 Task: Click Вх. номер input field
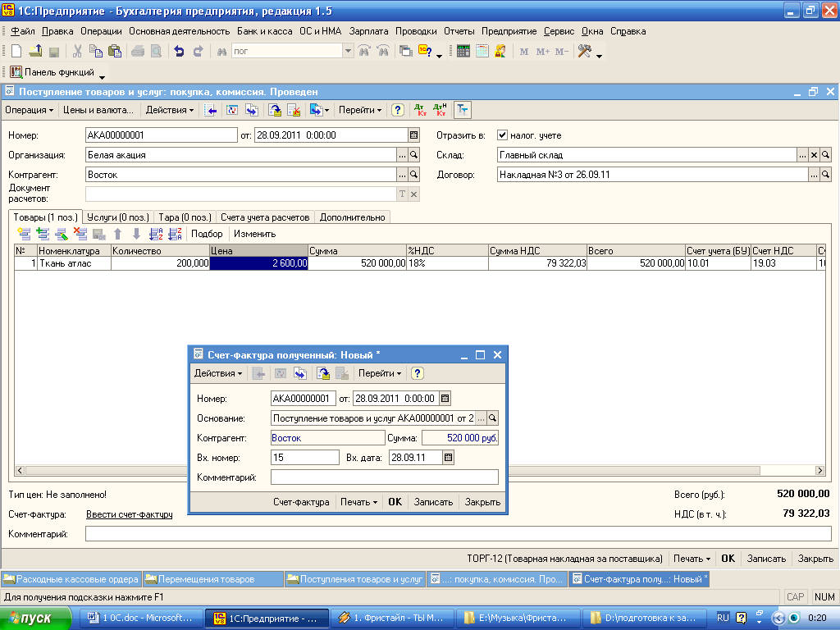point(305,458)
